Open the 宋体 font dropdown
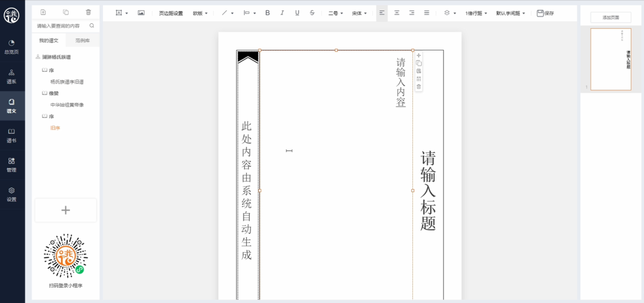The width and height of the screenshot is (644, 303). point(359,13)
